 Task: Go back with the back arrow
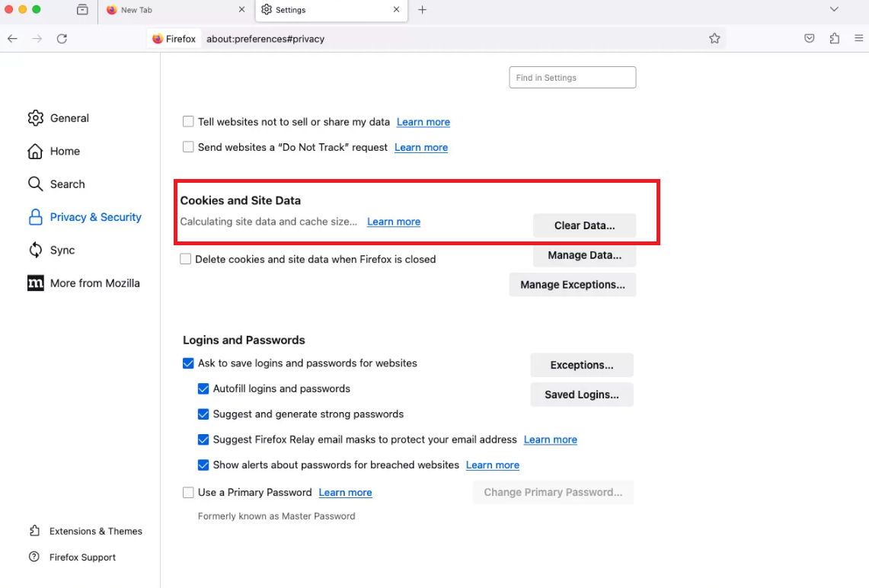pyautogui.click(x=12, y=39)
